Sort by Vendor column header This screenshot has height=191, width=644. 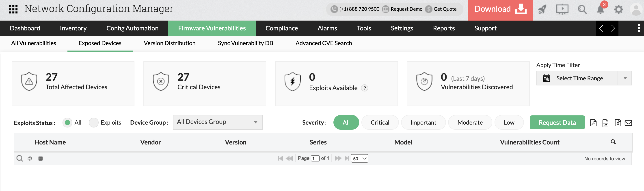coord(150,142)
